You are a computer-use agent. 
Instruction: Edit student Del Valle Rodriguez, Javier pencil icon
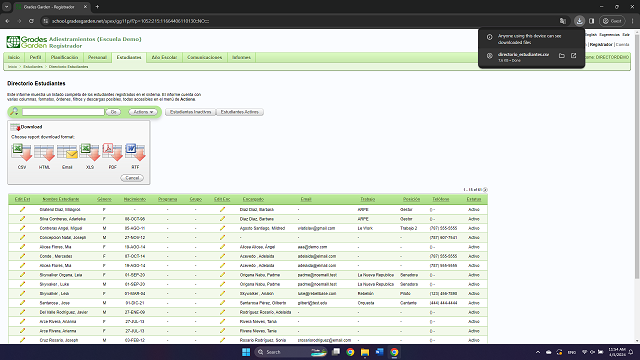click(x=22, y=312)
